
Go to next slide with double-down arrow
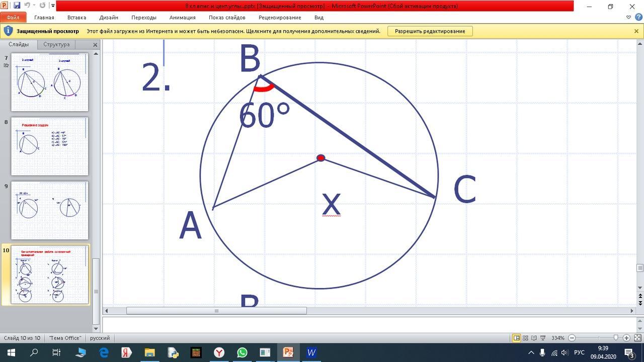(x=640, y=303)
